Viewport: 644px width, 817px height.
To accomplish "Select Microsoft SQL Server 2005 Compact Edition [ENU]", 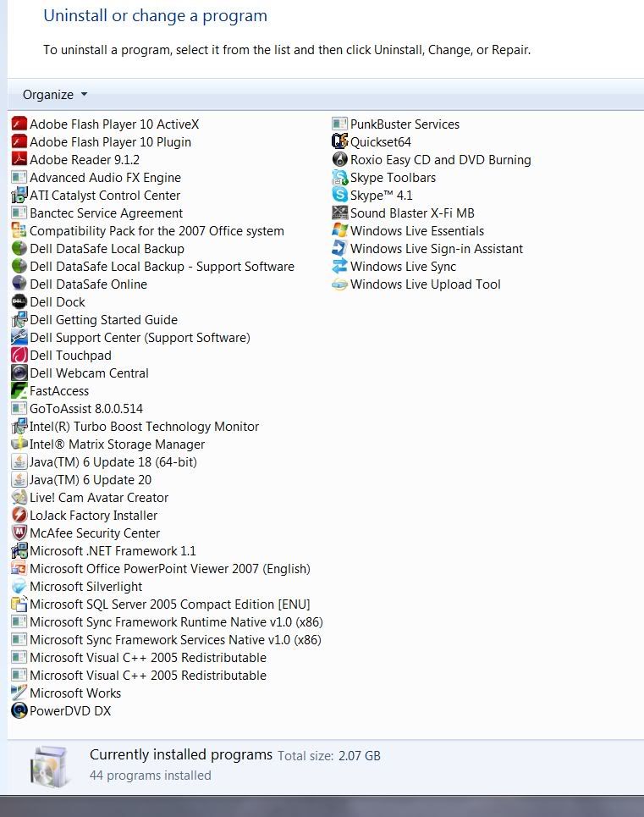I will [x=161, y=604].
